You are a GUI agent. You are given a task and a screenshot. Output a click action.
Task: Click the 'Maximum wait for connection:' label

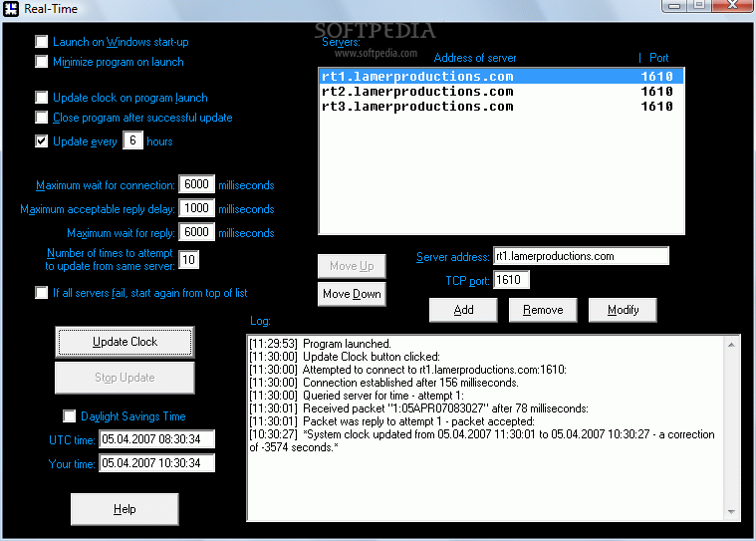click(x=106, y=185)
